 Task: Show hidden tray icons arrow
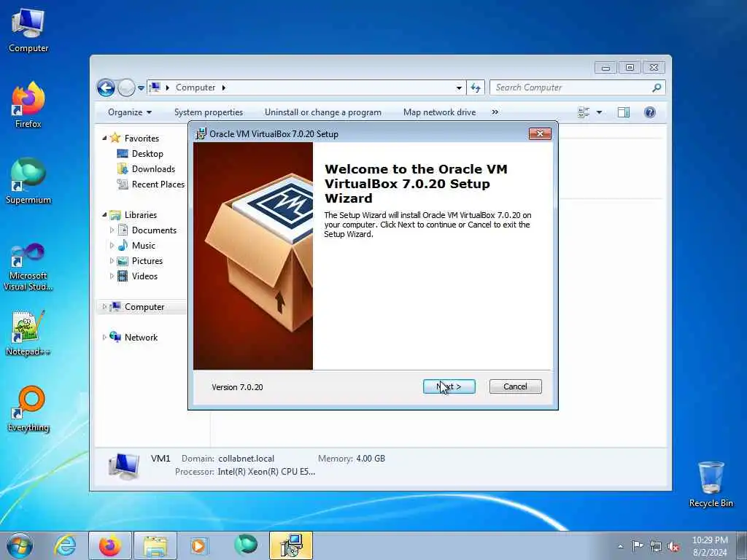(x=620, y=547)
